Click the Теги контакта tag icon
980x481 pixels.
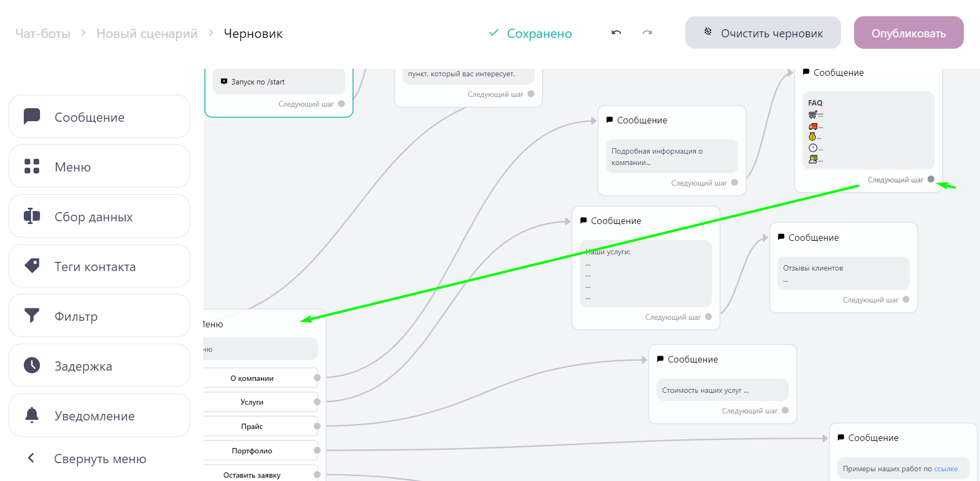[32, 266]
